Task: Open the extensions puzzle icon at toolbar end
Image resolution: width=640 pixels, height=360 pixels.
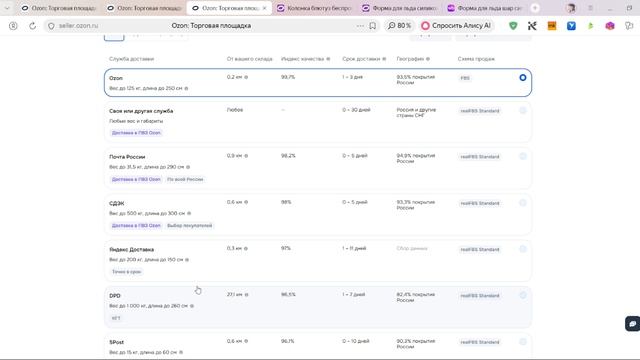Action: 629,26
